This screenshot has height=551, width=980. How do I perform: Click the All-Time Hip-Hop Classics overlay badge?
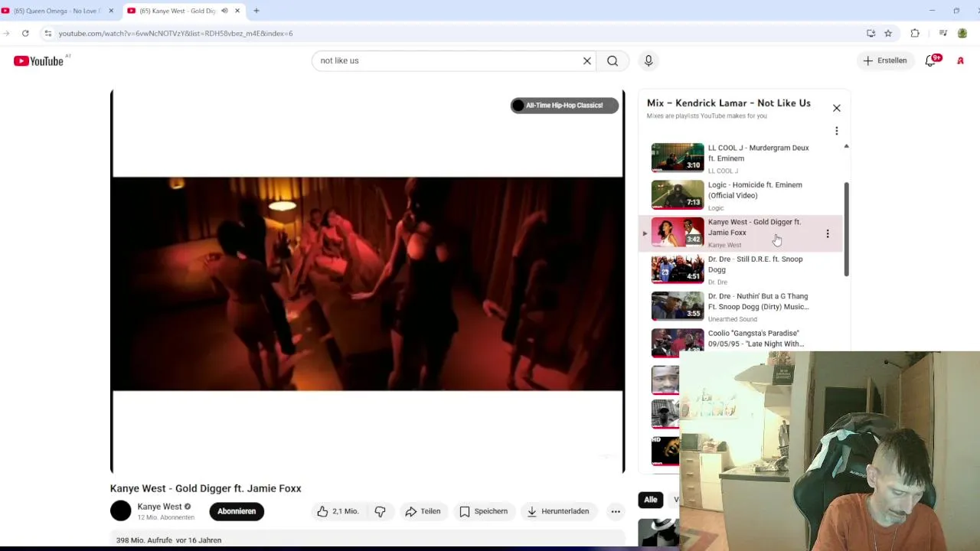564,106
